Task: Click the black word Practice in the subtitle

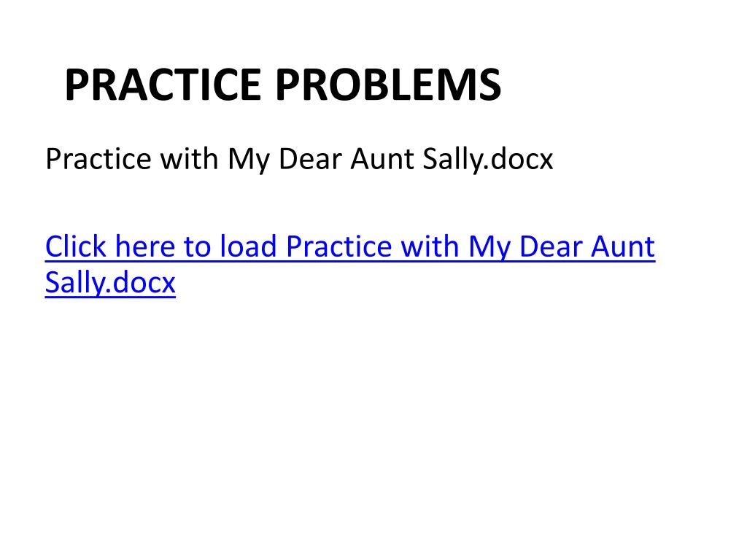Action: 98,159
